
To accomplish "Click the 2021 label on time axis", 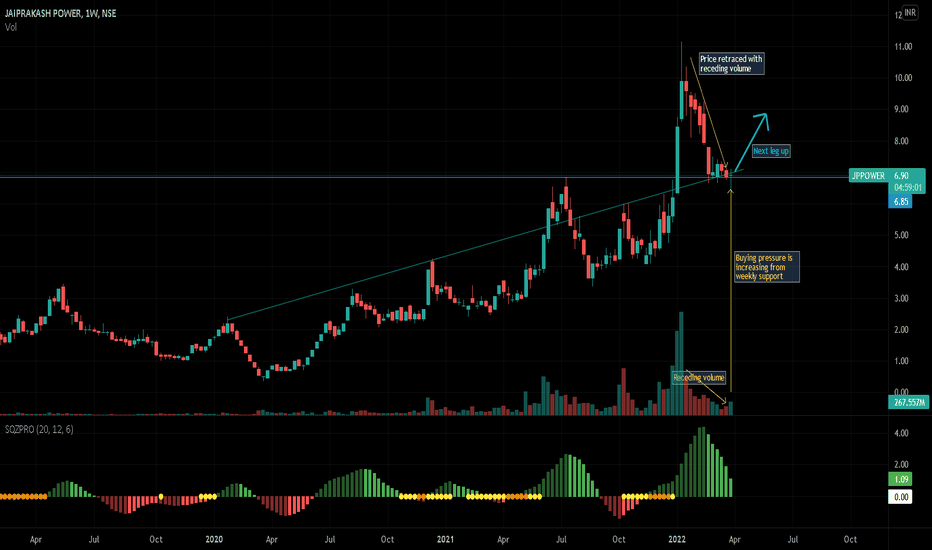I will point(445,539).
